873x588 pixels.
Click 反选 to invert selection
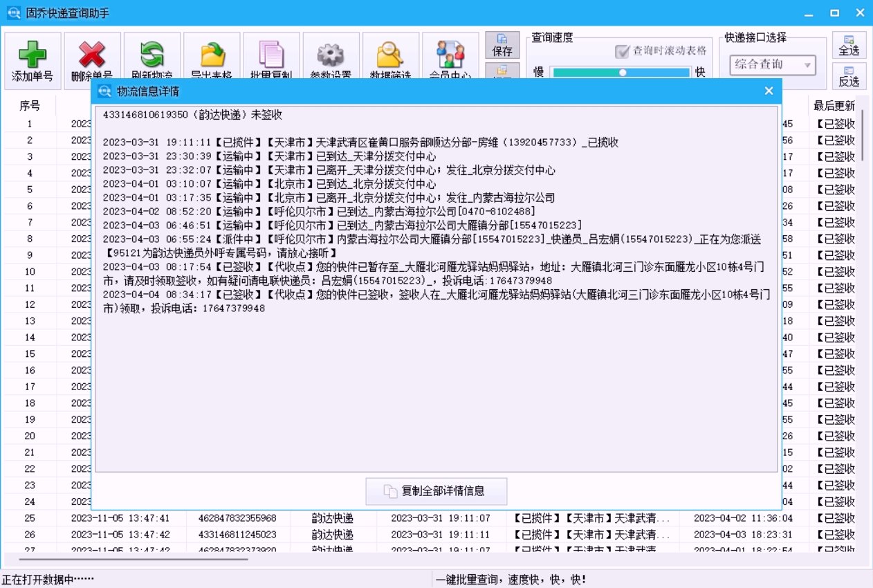click(849, 76)
